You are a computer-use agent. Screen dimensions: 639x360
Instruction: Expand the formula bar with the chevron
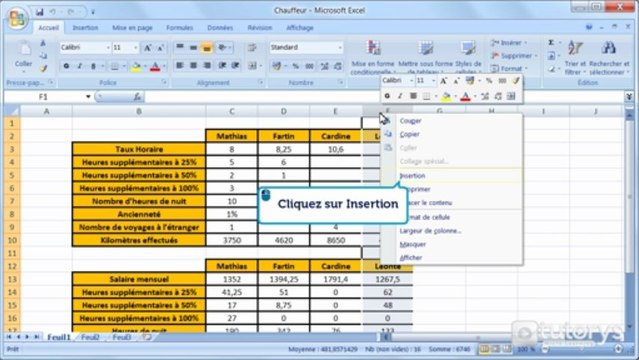point(629,97)
